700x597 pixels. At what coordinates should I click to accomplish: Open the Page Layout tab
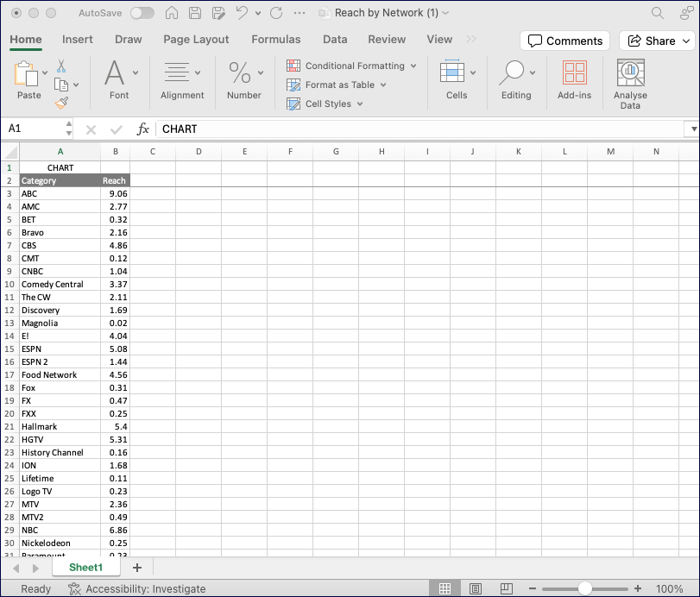pos(196,40)
